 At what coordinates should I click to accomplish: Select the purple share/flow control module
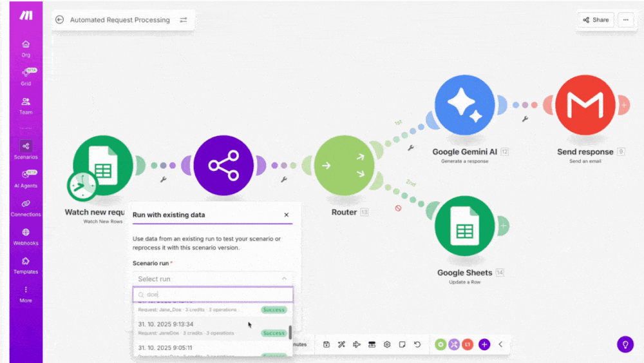coord(223,165)
